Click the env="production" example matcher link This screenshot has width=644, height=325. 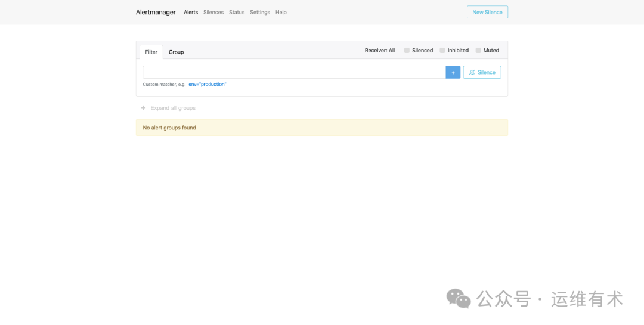[208, 84]
